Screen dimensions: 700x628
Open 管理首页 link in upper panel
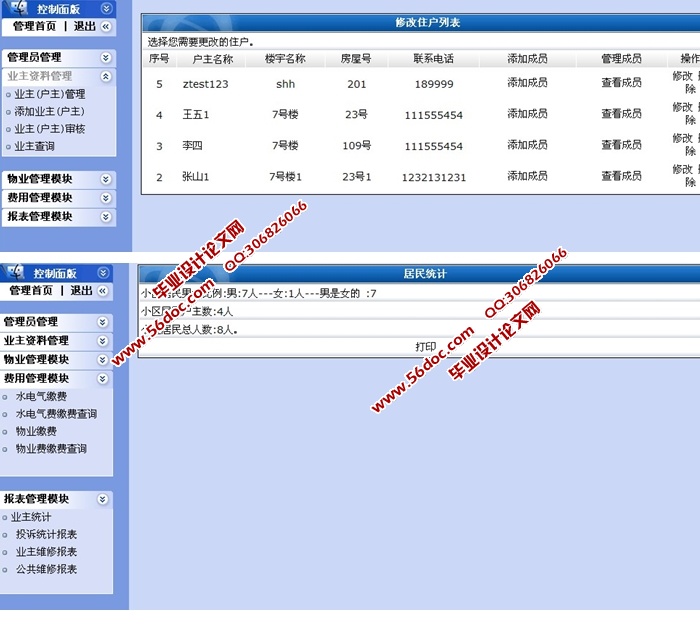pos(34,26)
